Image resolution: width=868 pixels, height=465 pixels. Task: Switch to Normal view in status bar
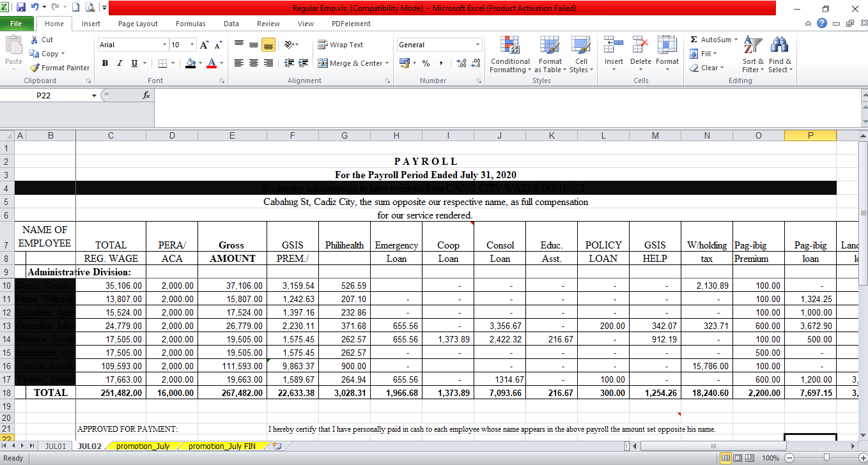point(726,458)
